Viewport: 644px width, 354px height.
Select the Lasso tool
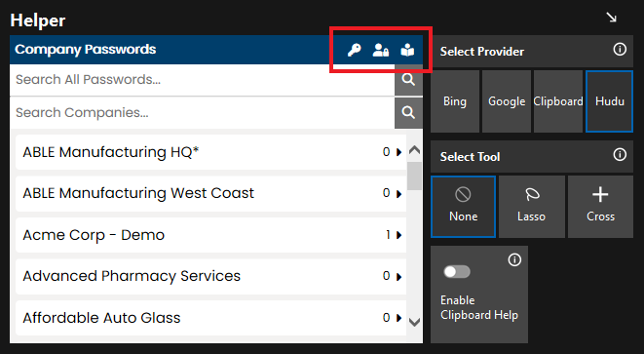coord(531,207)
